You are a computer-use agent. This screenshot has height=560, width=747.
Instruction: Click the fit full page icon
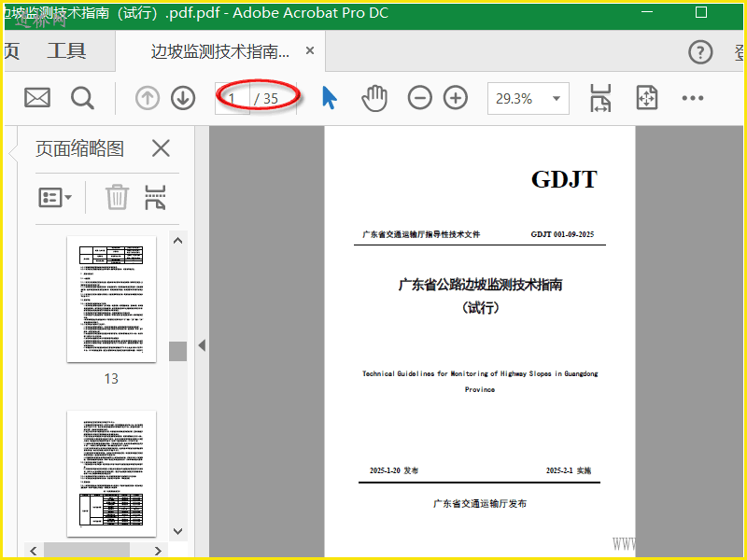(x=647, y=98)
